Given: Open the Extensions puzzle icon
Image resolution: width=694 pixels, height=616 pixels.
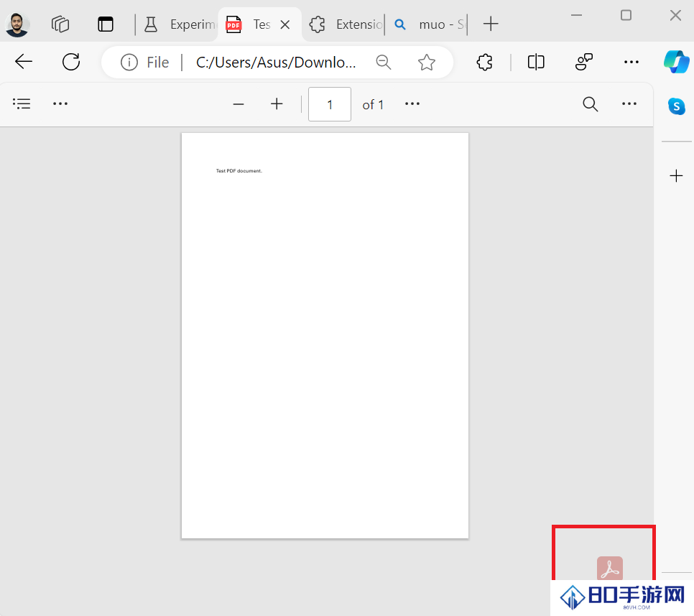Looking at the screenshot, I should tap(485, 62).
